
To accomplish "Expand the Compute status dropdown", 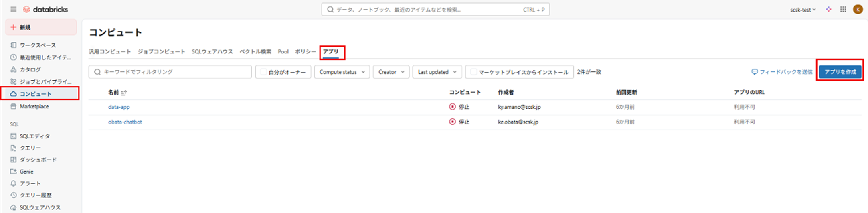I will (342, 72).
